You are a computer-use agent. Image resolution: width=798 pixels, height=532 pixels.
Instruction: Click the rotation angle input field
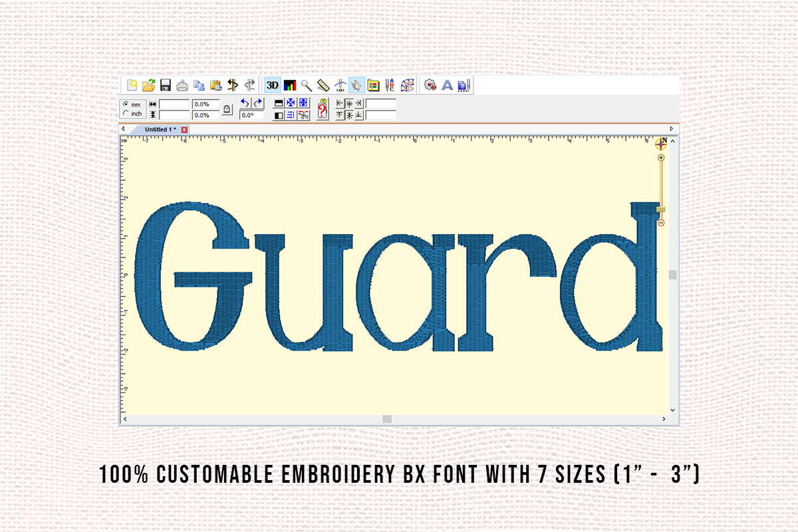251,114
